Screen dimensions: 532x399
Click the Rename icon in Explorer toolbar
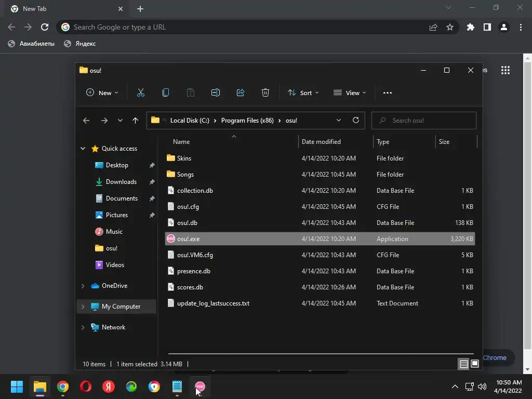tap(216, 92)
